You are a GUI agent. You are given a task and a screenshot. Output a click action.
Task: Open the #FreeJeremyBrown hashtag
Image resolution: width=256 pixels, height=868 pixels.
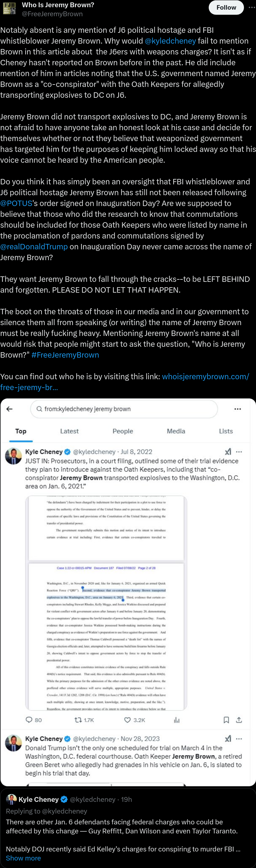(65, 355)
